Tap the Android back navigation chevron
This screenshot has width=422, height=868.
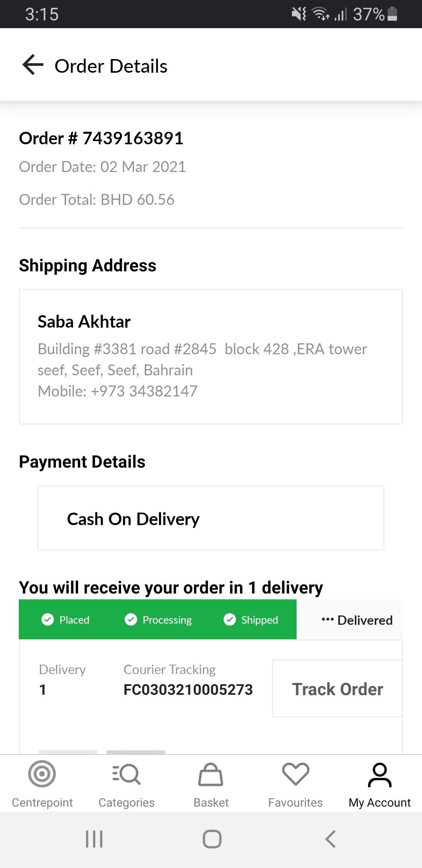click(331, 839)
